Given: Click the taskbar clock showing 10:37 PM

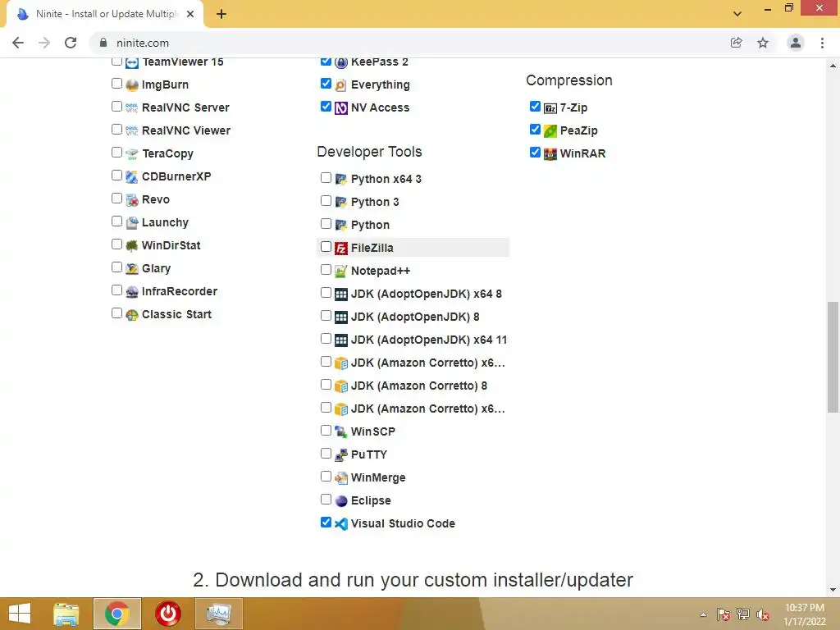Looking at the screenshot, I should point(805,614).
